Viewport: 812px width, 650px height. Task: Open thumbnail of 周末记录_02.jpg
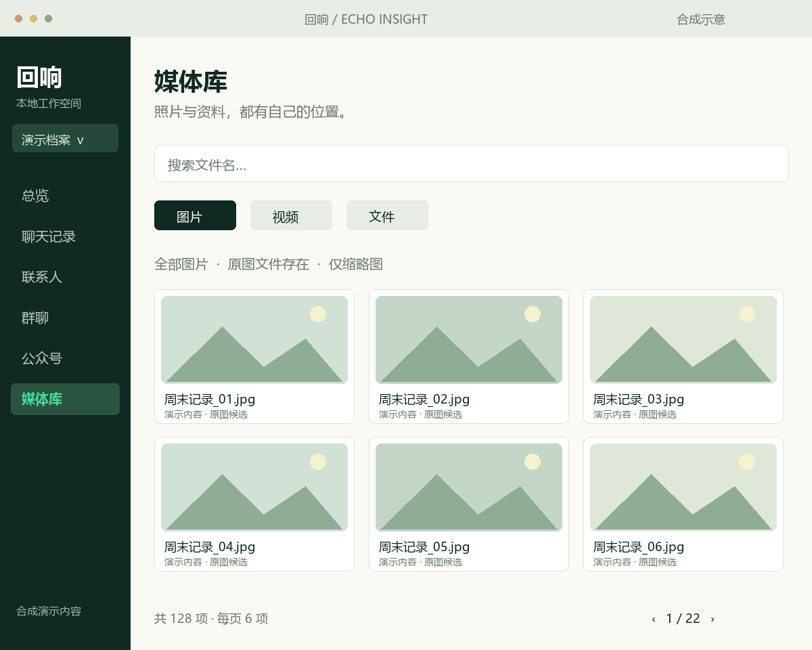click(469, 340)
